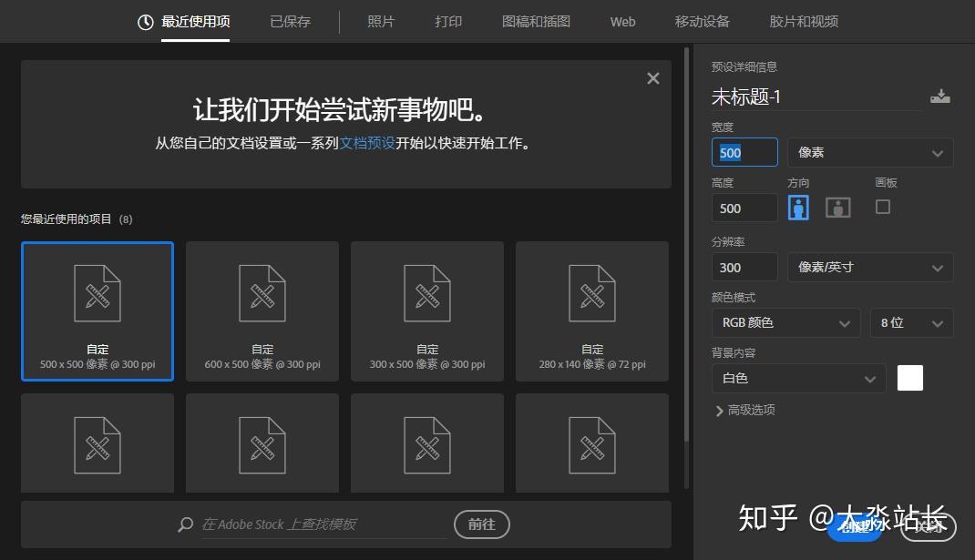The width and height of the screenshot is (975, 560).
Task: Click the 您最近使用的项目 (8) heading
Action: [77, 219]
